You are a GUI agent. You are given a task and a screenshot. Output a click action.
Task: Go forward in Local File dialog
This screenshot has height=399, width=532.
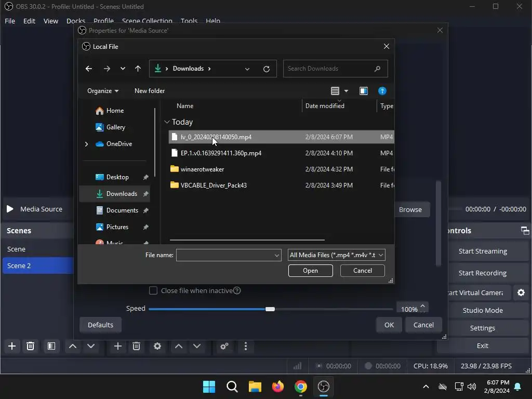tap(107, 69)
